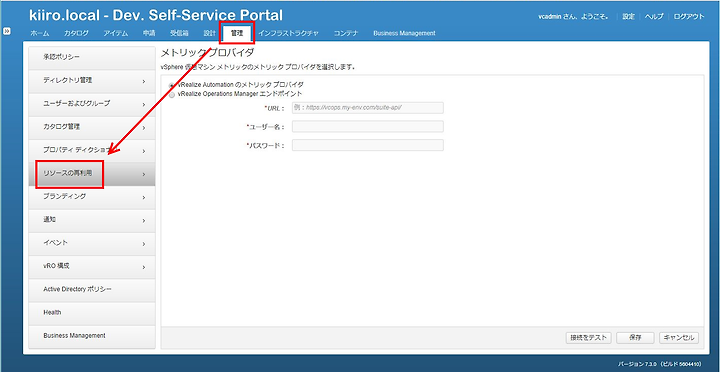Open カタログ管理 in the sidebar

pyautogui.click(x=92, y=127)
